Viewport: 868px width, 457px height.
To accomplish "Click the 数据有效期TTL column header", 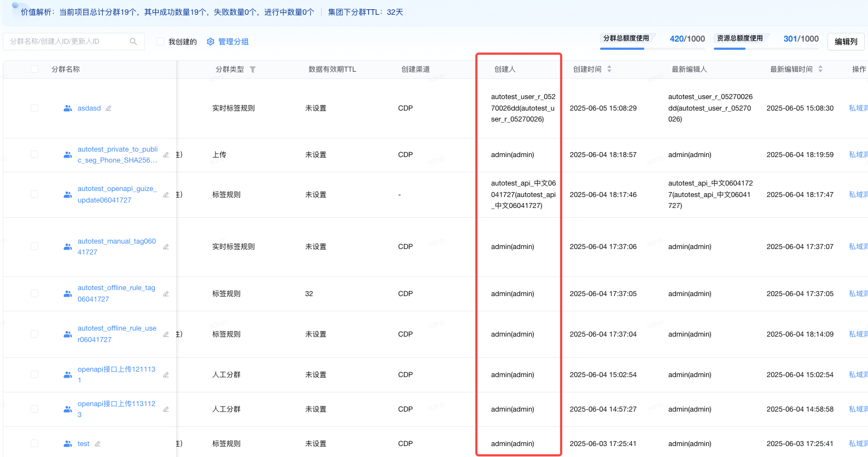I will click(x=332, y=70).
